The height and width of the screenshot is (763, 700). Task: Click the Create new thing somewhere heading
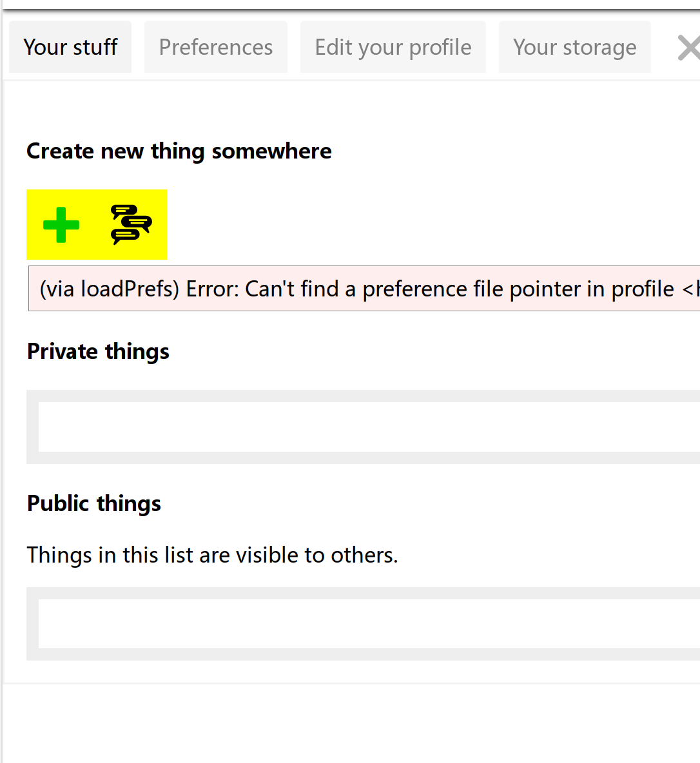click(179, 151)
